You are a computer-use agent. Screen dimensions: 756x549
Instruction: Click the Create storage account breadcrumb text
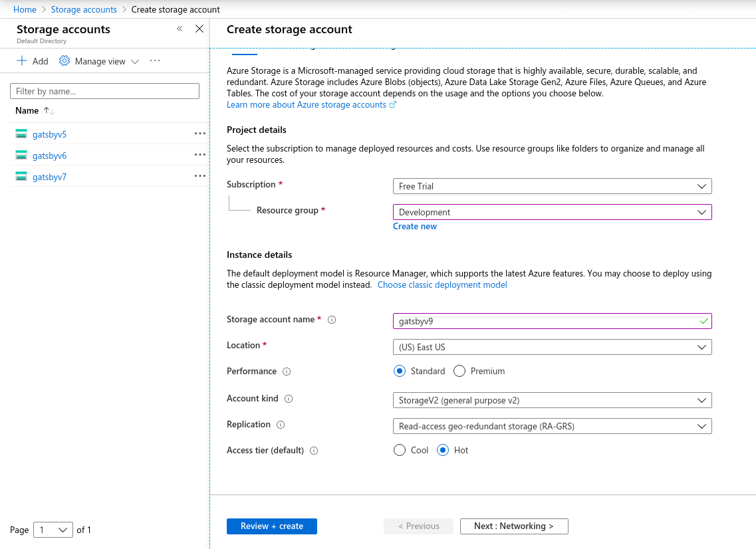(x=176, y=10)
